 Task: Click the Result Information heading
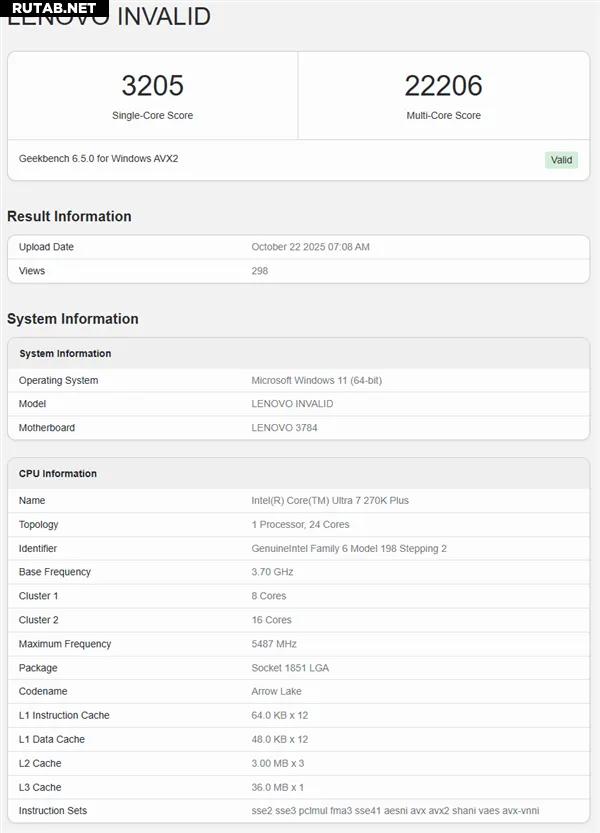(x=69, y=216)
